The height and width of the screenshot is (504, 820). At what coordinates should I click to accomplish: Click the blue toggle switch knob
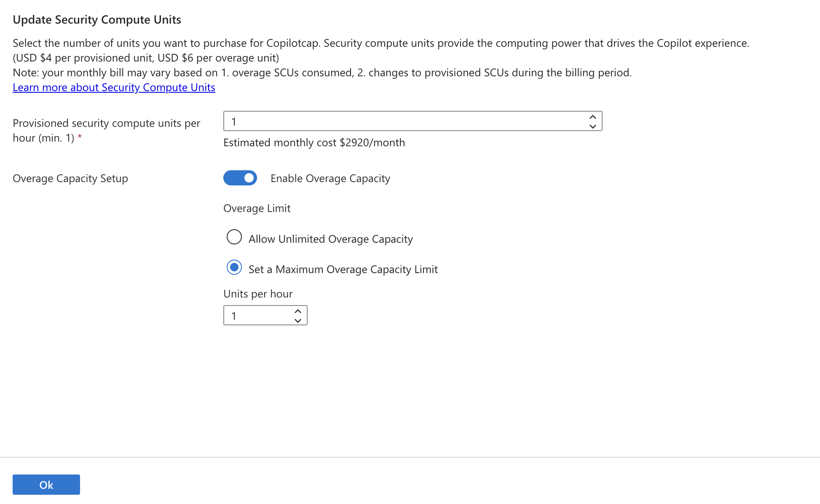click(249, 178)
